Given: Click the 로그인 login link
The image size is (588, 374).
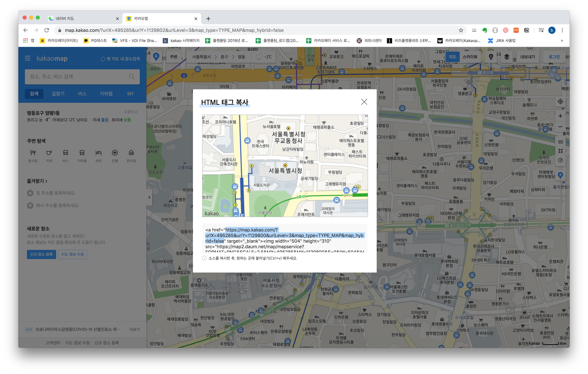Looking at the screenshot, I should [554, 57].
